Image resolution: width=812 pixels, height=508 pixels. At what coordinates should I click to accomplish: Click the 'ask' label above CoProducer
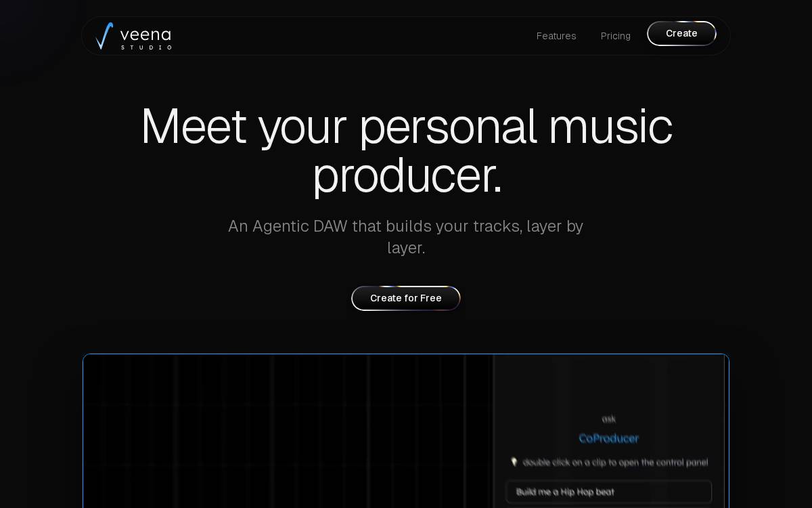click(x=609, y=419)
